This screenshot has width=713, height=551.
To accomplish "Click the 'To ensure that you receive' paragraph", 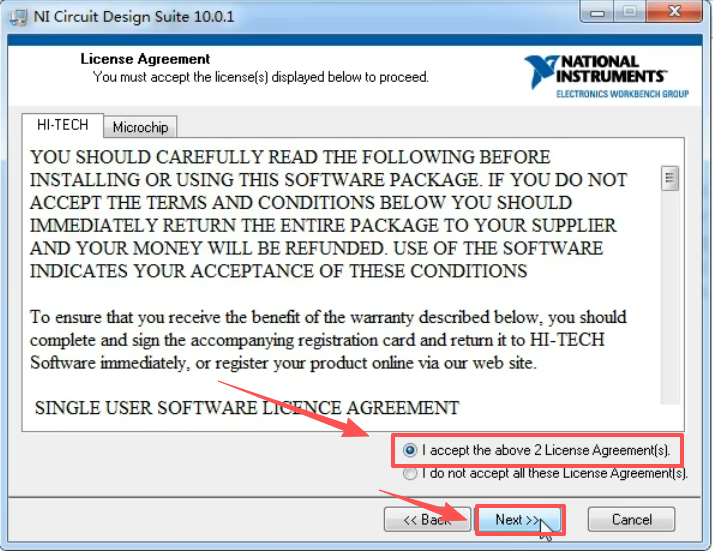I will pyautogui.click(x=328, y=340).
